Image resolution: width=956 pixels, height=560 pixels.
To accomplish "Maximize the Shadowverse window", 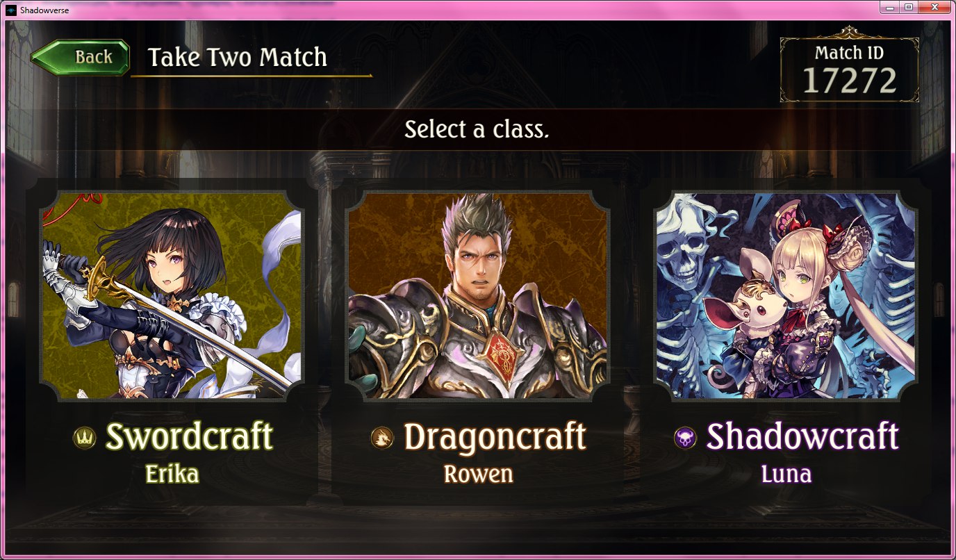I will pyautogui.click(x=909, y=7).
